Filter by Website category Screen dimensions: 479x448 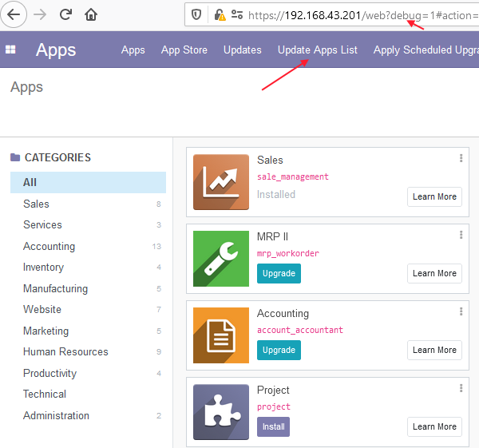coord(88,309)
